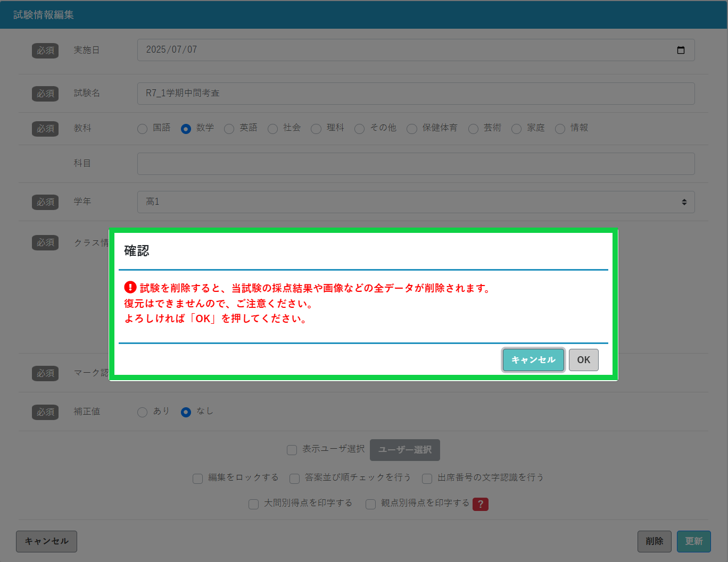Image resolution: width=728 pixels, height=562 pixels.
Task: Click the red warning icon in dialog
Action: [130, 287]
